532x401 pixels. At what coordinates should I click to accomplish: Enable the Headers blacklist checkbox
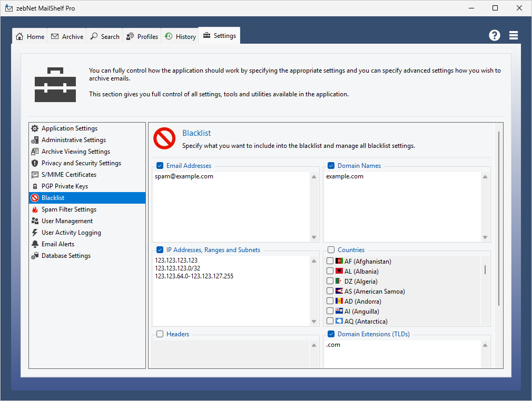160,334
